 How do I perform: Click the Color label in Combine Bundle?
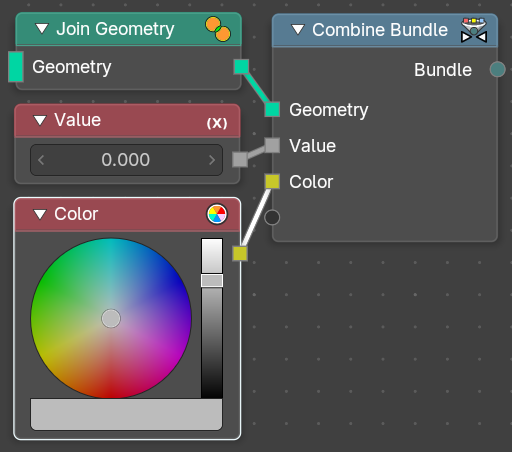(311, 182)
